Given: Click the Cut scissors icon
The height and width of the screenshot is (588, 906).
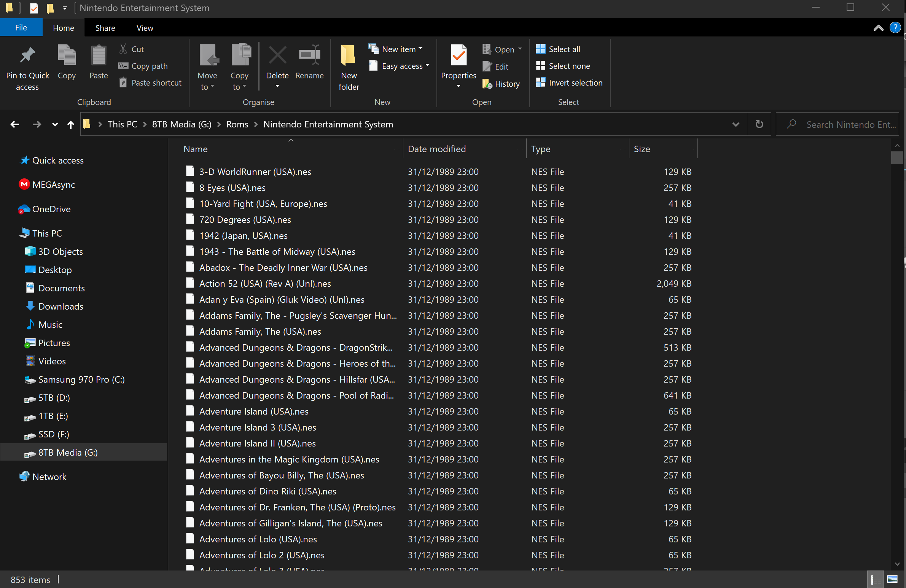Looking at the screenshot, I should [123, 49].
